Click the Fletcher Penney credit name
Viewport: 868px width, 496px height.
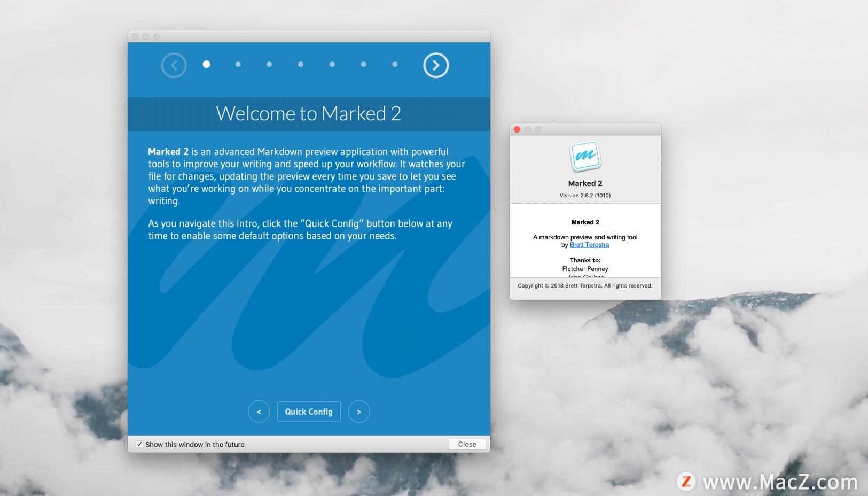(585, 269)
